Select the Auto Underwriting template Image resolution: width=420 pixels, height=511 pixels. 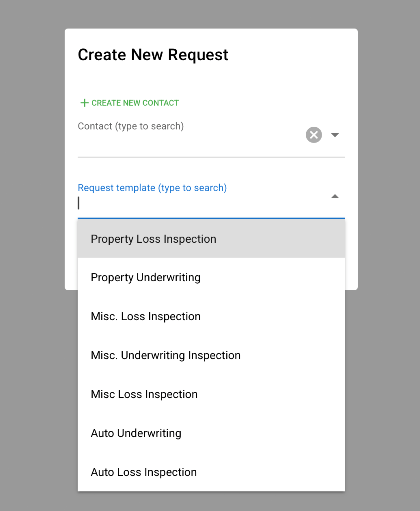tap(136, 434)
